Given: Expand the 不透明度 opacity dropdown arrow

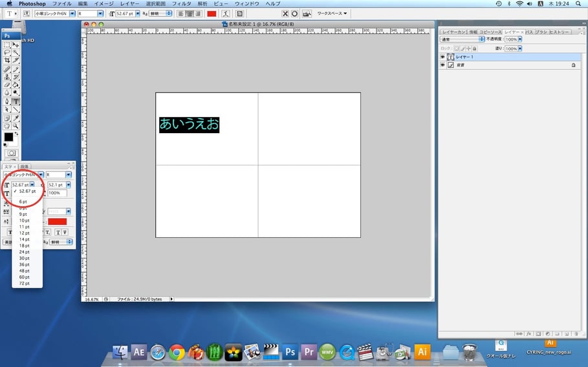Looking at the screenshot, I should (x=519, y=39).
